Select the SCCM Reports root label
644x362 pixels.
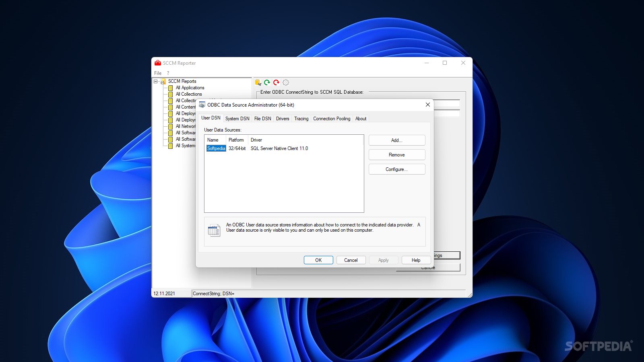[x=182, y=81]
